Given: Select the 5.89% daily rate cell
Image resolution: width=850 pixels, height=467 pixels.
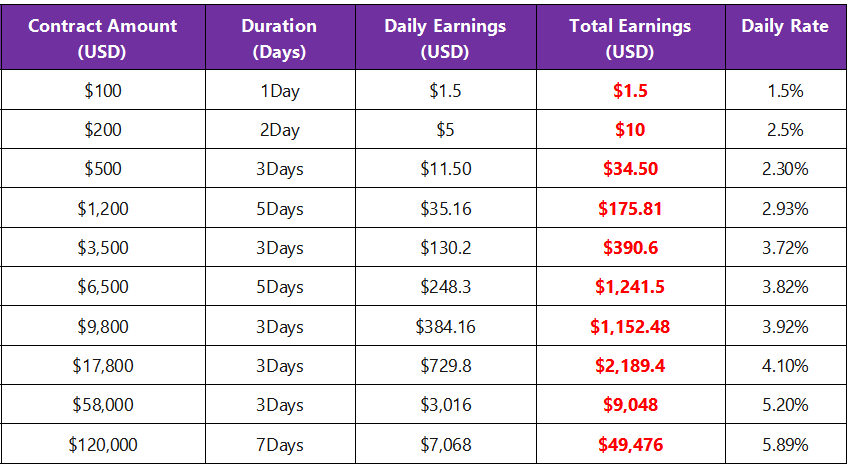Looking at the screenshot, I should pyautogui.click(x=784, y=444).
